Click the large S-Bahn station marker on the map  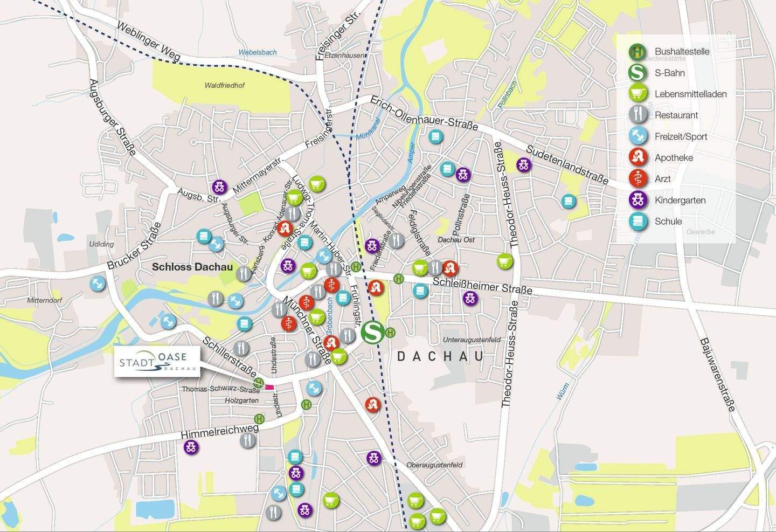click(371, 332)
